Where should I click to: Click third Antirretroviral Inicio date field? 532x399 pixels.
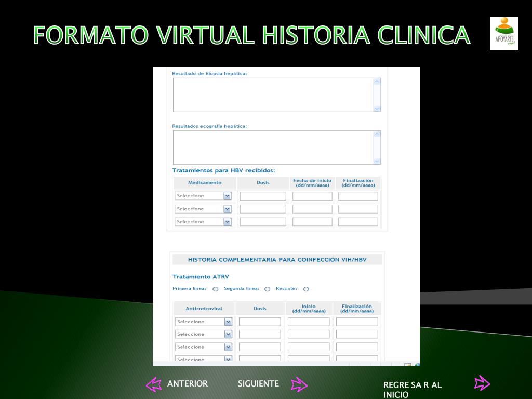(309, 347)
